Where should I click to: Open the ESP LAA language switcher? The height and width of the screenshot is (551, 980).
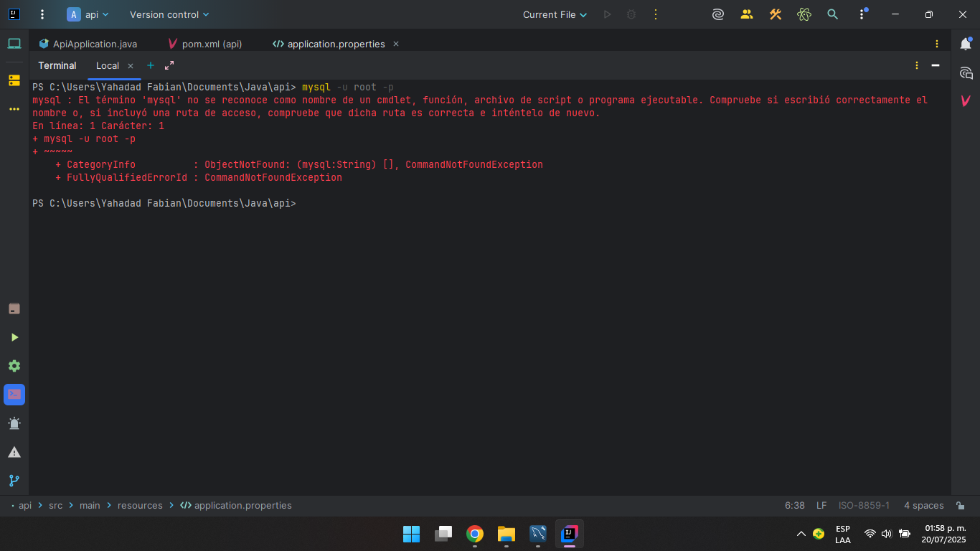click(843, 534)
